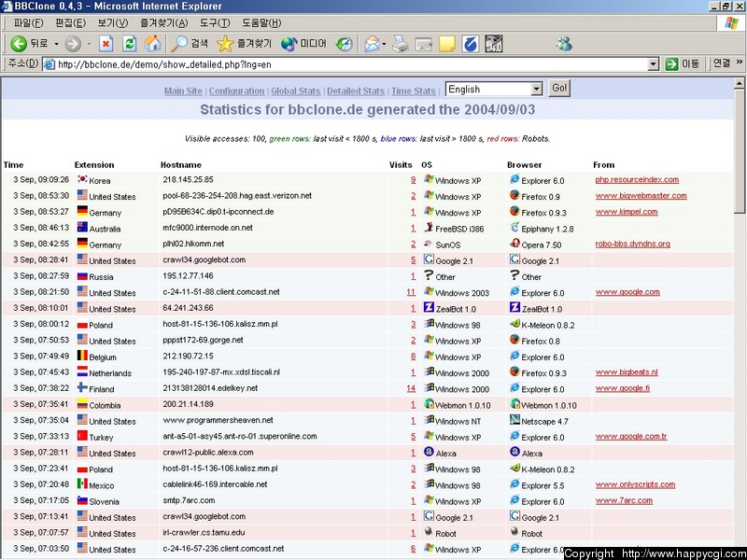The image size is (747, 560).
Task: Open History from the toolbar icon
Action: (344, 44)
